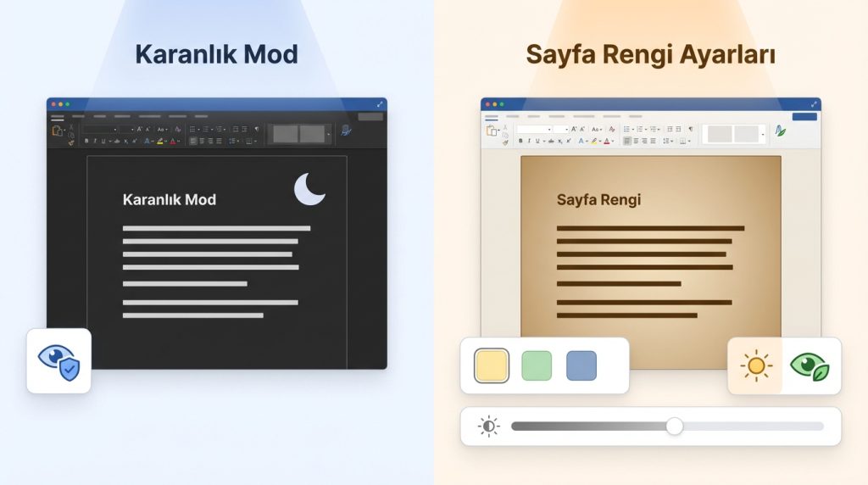Click the blue Share button in the sepia-page window

(x=804, y=117)
